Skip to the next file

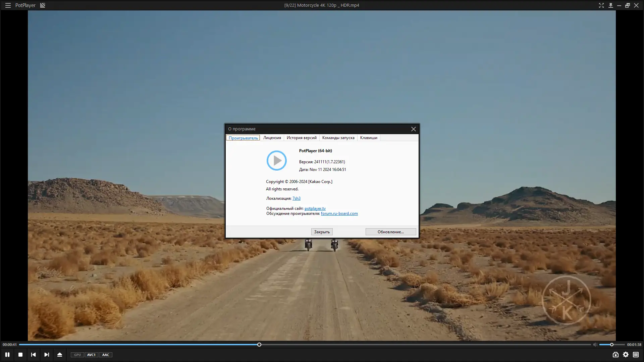47,355
